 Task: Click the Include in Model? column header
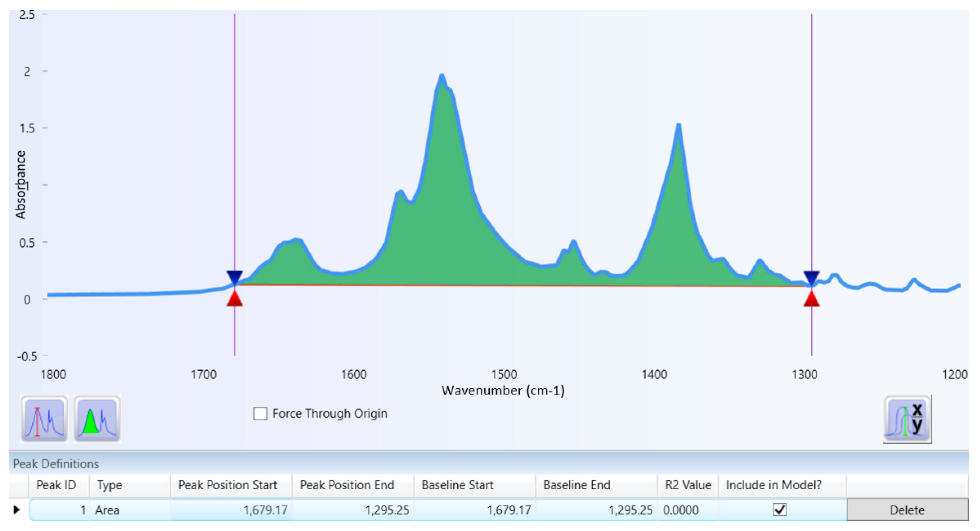click(x=773, y=485)
